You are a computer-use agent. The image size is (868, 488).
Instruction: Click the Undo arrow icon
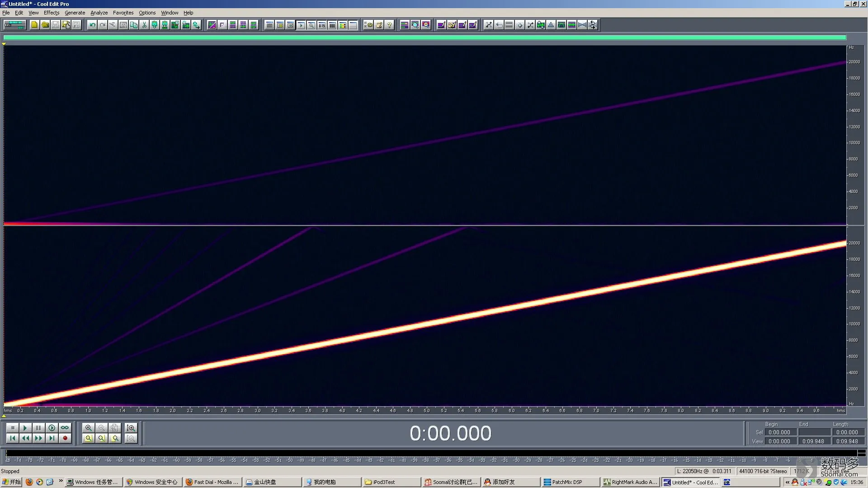(92, 25)
